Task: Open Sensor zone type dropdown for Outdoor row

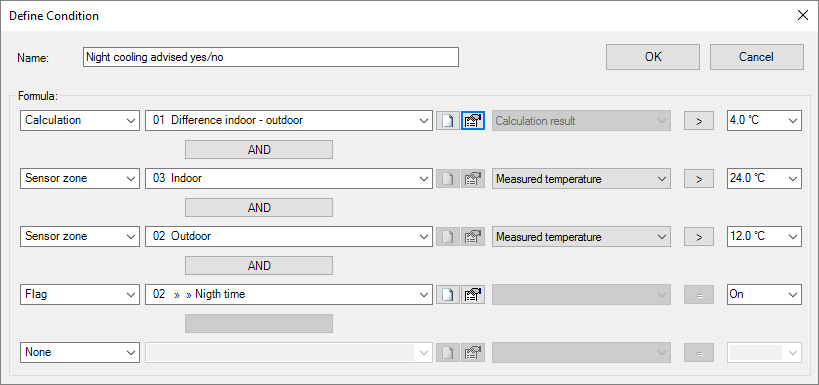Action: point(80,236)
